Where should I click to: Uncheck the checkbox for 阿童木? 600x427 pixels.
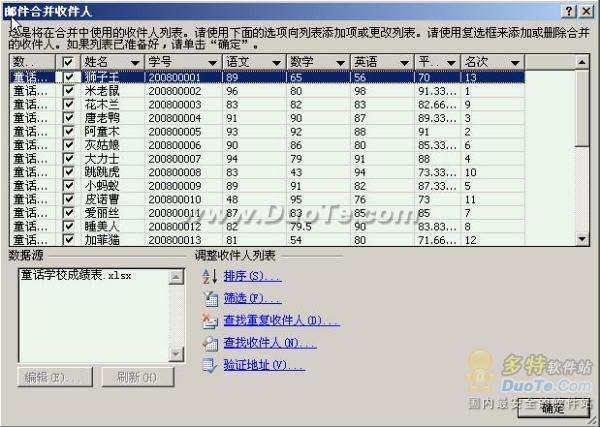pyautogui.click(x=68, y=132)
